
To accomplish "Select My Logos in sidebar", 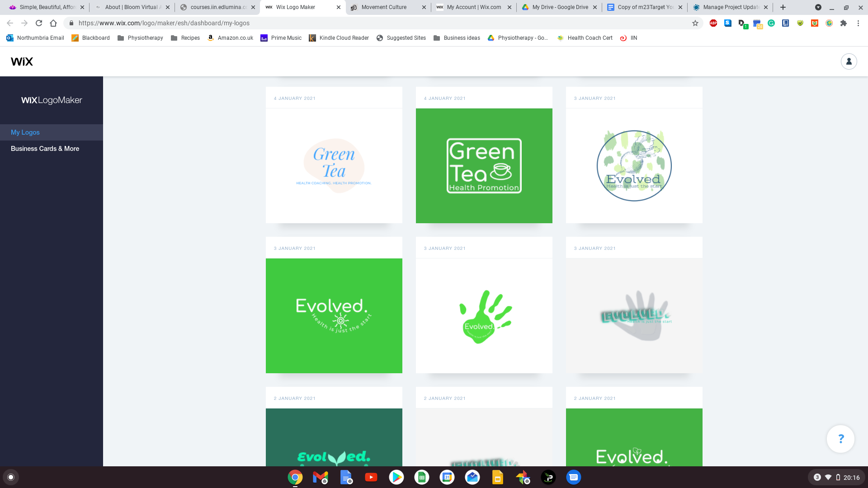I will (25, 132).
